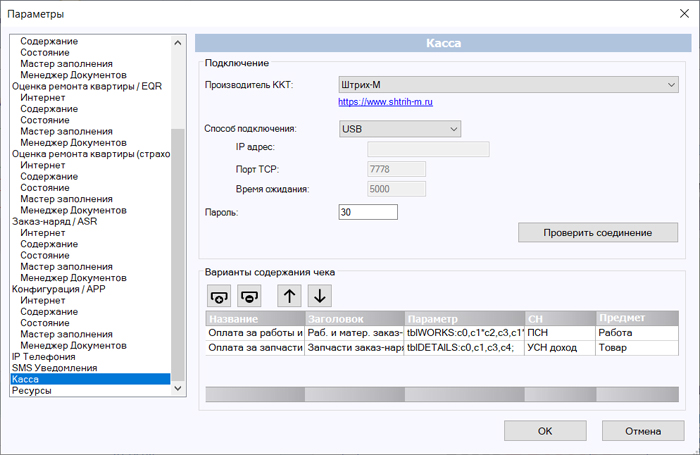This screenshot has width=700, height=455.
Task: Open the Производитель ККТ dropdown
Action: coord(508,85)
